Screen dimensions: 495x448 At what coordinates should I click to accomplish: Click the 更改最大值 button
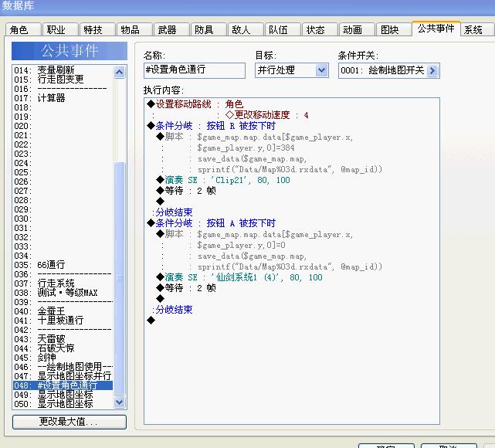pos(70,422)
